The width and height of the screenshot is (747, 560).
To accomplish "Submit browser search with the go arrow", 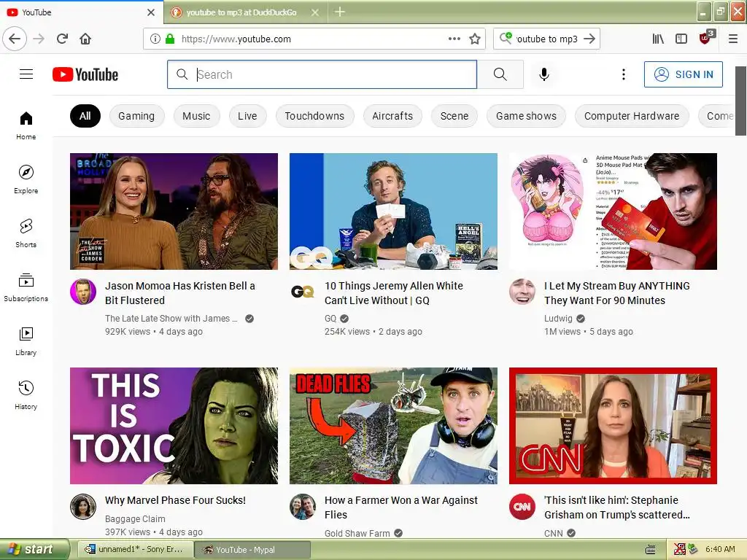I will 589,39.
